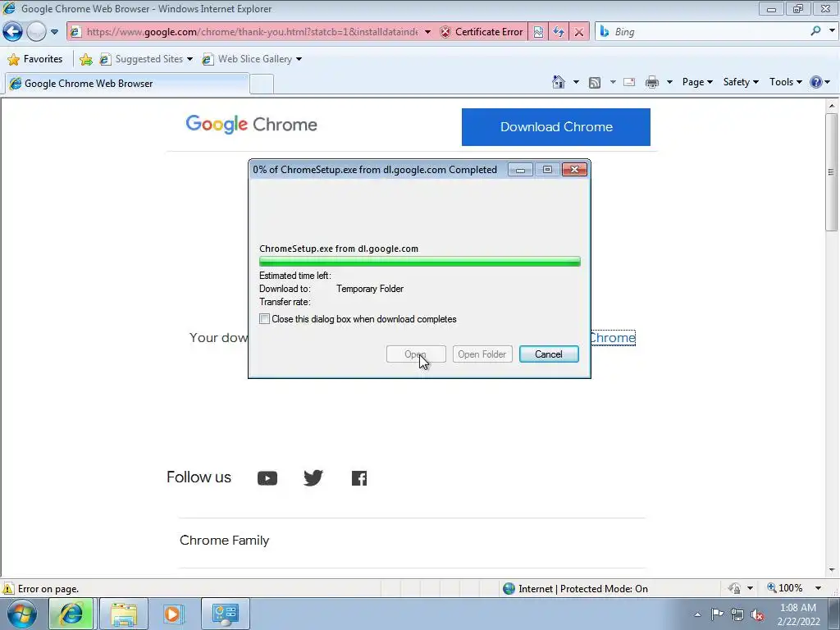
Task: Click the Open button in download dialog
Action: pos(416,354)
